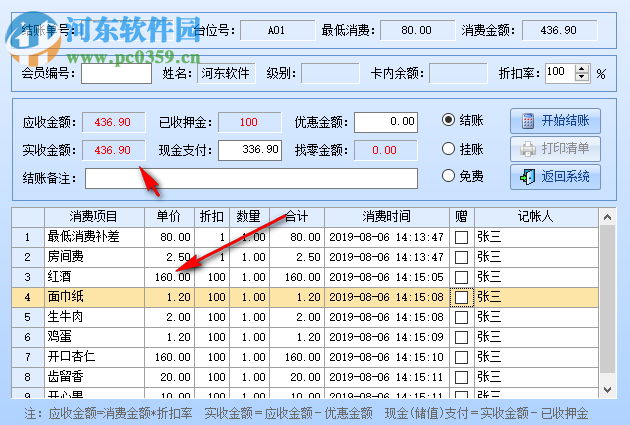Click the time cell 2019-08-06 14:15:10
Viewport: 630px width, 425px height.
[x=387, y=357]
